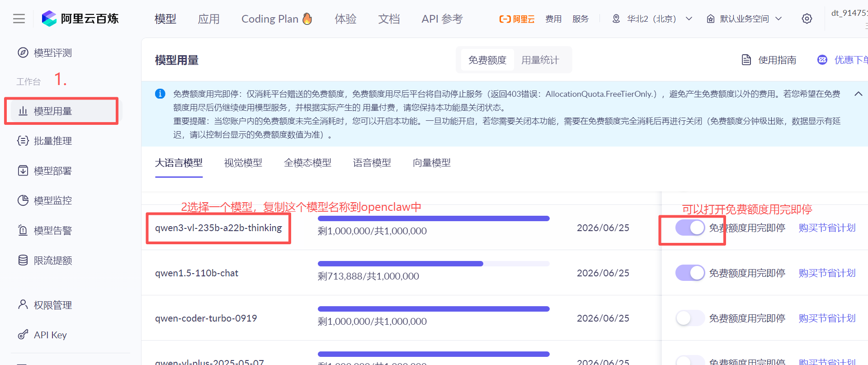Select the 语音模型 tab
This screenshot has height=365, width=868.
click(372, 163)
